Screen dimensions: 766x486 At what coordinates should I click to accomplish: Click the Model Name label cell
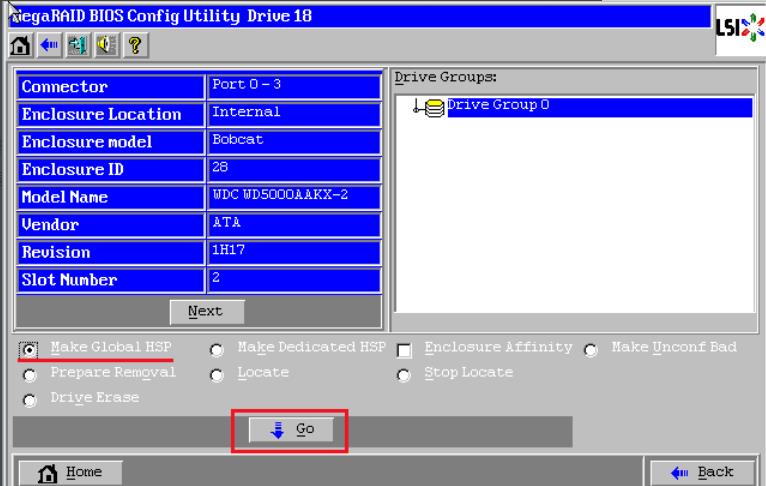click(x=110, y=197)
